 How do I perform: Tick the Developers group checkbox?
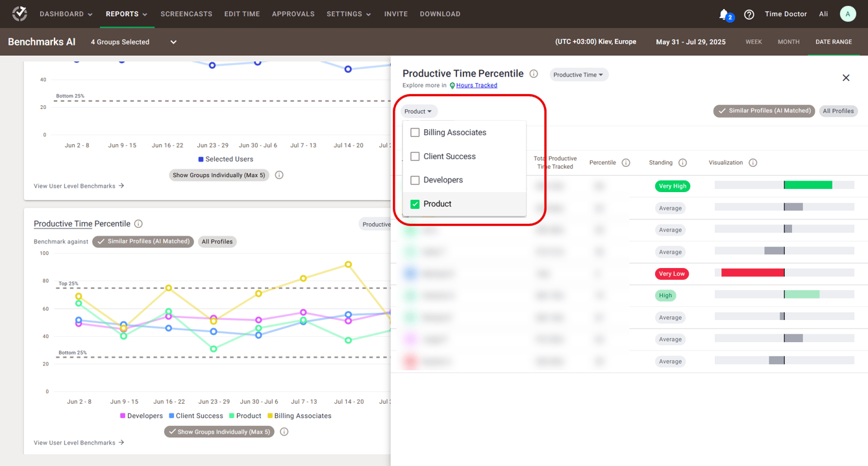(x=415, y=180)
